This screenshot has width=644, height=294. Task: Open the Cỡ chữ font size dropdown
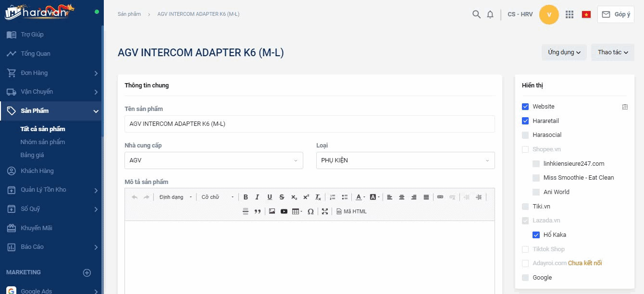click(x=218, y=197)
